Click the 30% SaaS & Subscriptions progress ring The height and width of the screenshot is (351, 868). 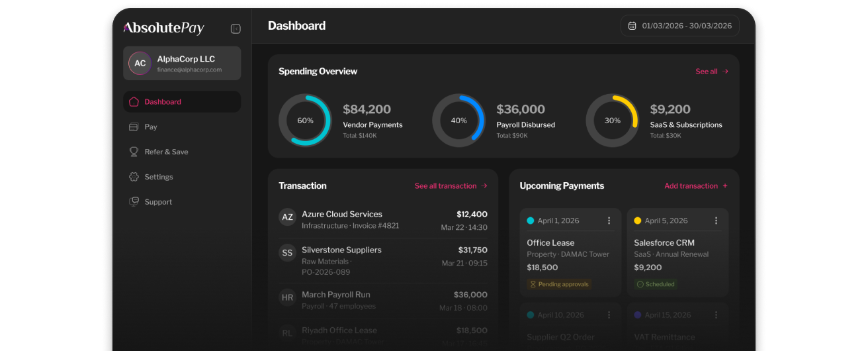pyautogui.click(x=612, y=120)
